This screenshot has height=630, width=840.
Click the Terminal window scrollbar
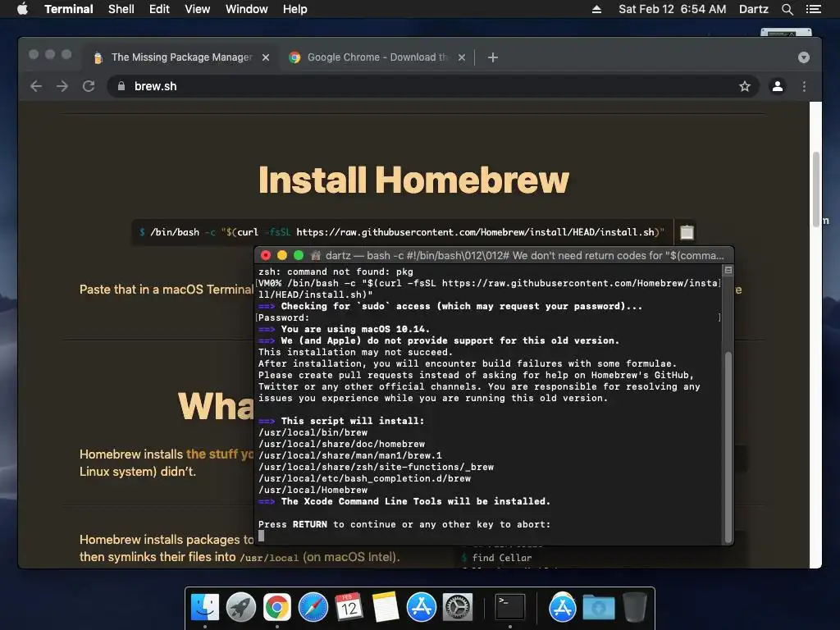tap(728, 447)
